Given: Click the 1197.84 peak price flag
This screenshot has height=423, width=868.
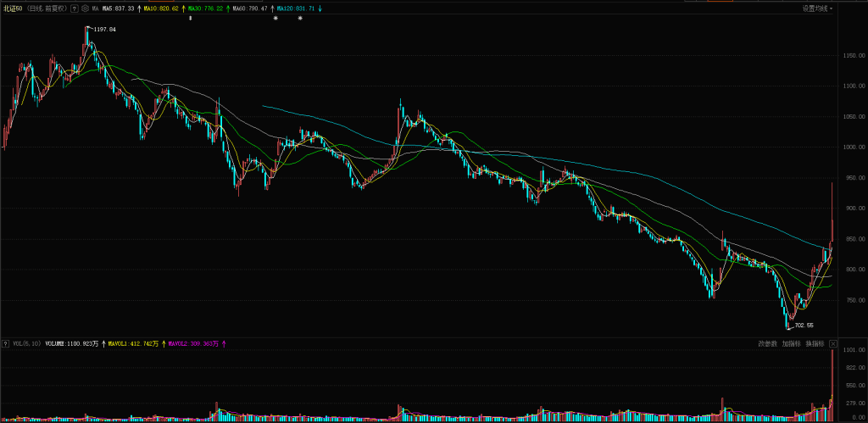Looking at the screenshot, I should [x=103, y=29].
